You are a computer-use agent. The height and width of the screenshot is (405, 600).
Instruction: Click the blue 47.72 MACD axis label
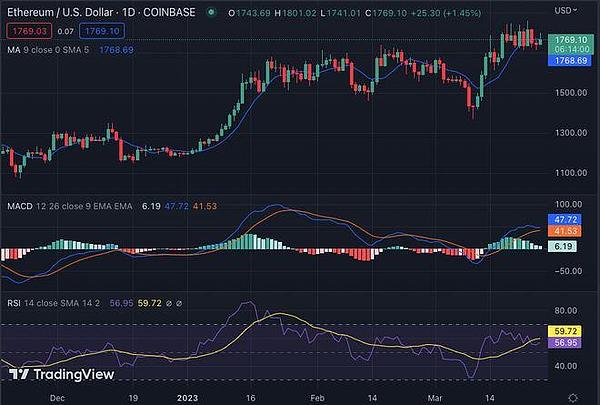pyautogui.click(x=565, y=219)
